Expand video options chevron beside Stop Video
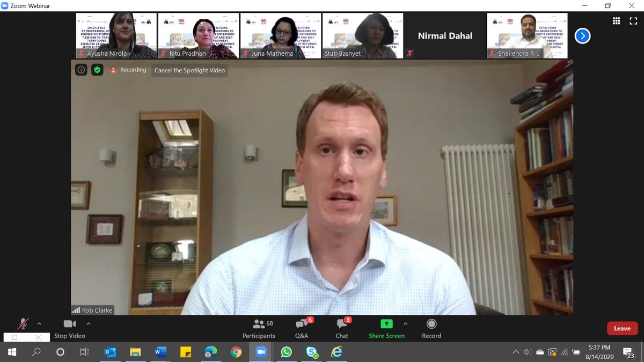644x362 pixels. pos(89,324)
